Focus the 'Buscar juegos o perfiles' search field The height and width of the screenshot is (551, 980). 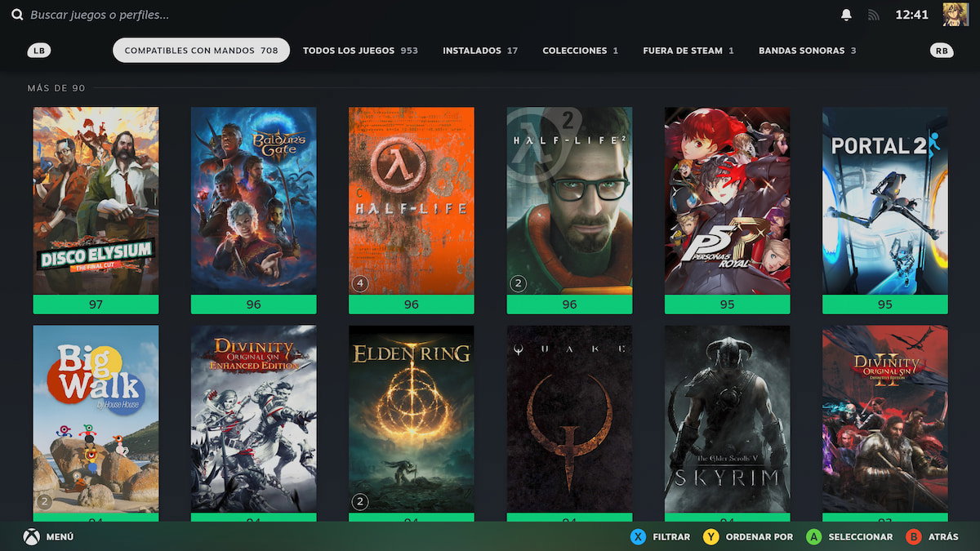(x=100, y=15)
